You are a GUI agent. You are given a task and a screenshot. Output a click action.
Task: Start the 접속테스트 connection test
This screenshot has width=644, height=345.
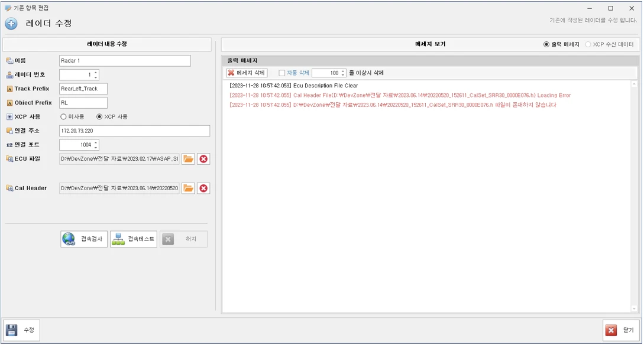click(134, 239)
